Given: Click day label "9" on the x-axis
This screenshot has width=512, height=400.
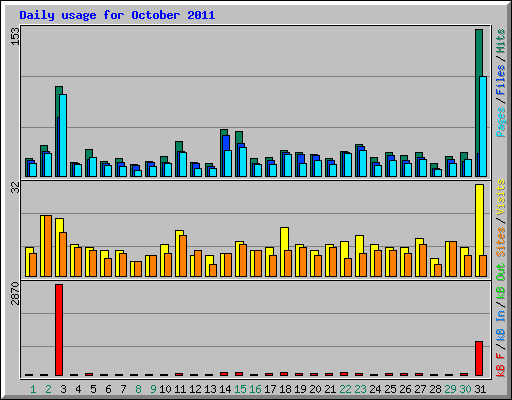Looking at the screenshot, I should pyautogui.click(x=153, y=389).
